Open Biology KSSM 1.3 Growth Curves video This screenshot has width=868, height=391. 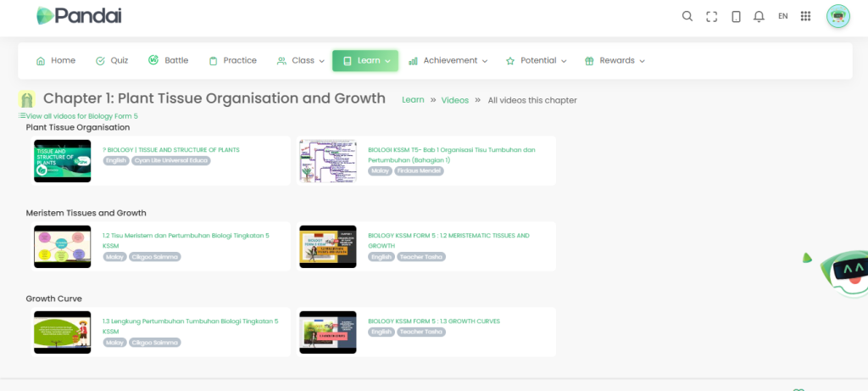click(434, 321)
